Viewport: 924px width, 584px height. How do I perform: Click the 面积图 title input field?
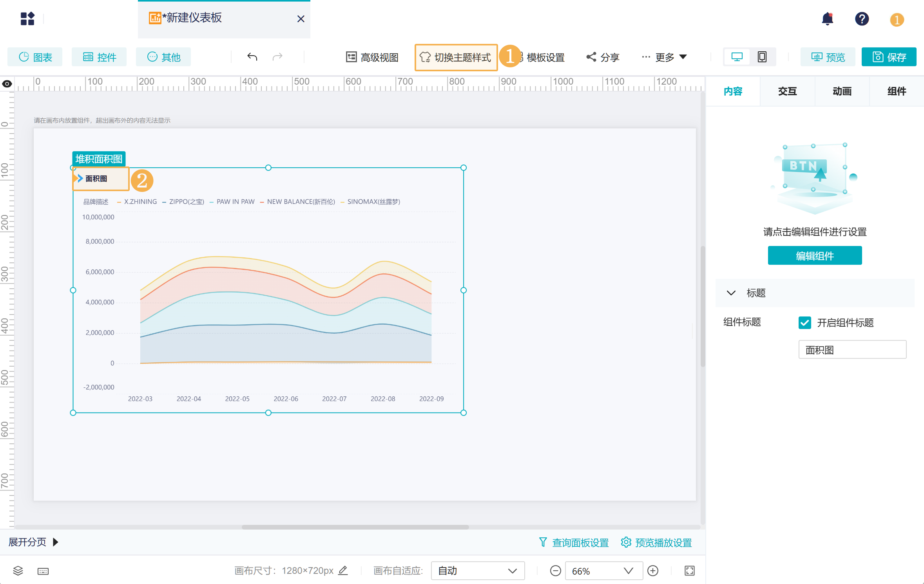pos(852,350)
